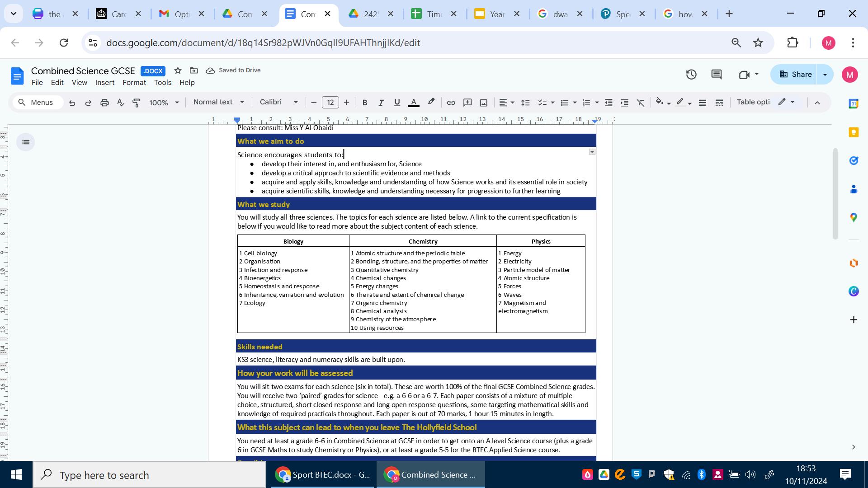
Task: Open the Calibri font dropdown
Action: point(278,102)
